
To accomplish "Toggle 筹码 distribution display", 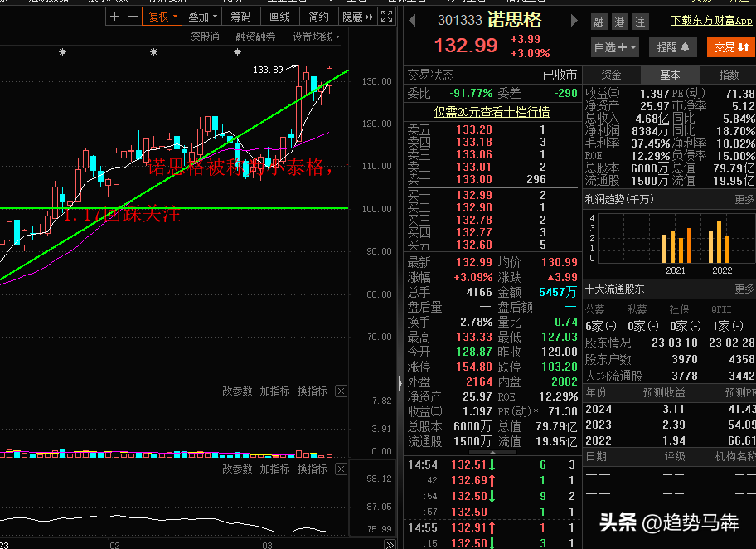I will pos(240,17).
